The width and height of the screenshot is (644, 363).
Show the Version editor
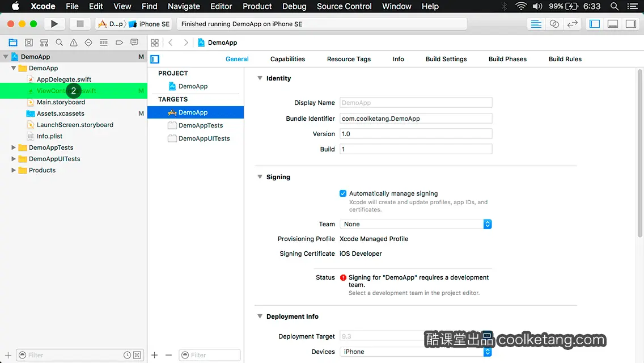tap(572, 24)
